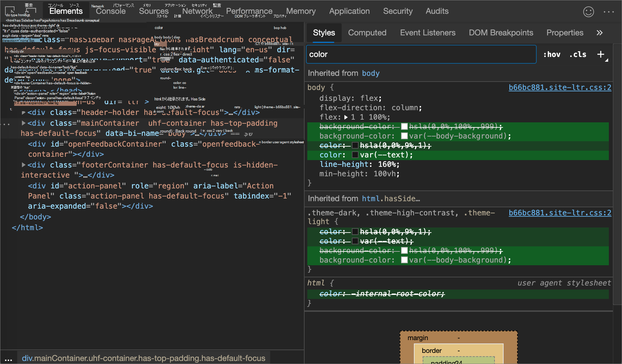
Task: Click the smiley feedback icon
Action: 588,12
